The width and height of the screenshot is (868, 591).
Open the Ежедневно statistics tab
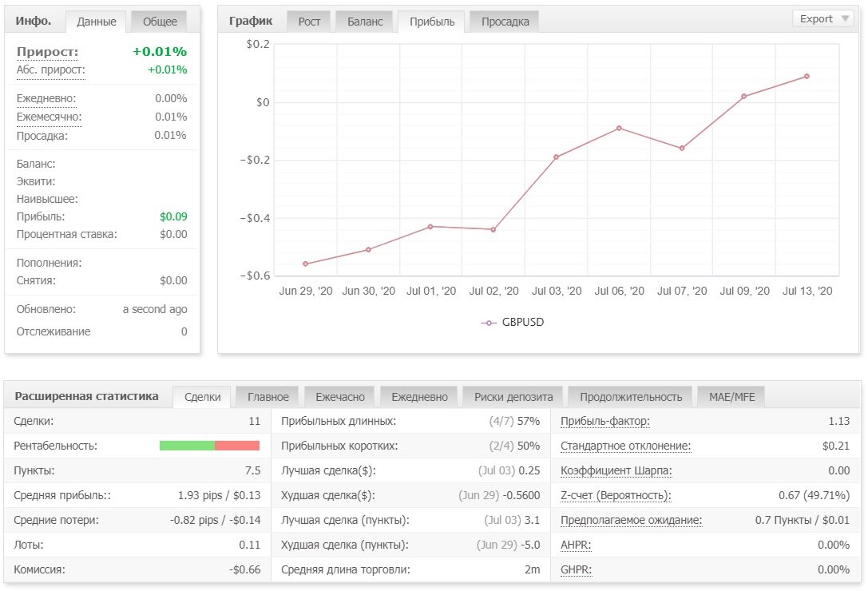click(419, 397)
